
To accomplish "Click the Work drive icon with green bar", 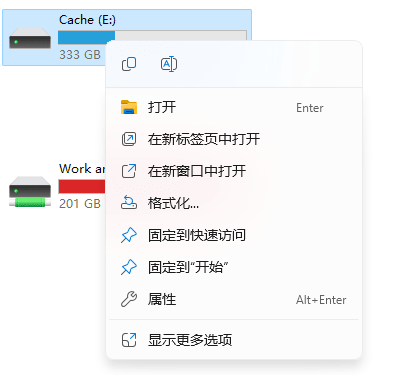I will tap(30, 192).
